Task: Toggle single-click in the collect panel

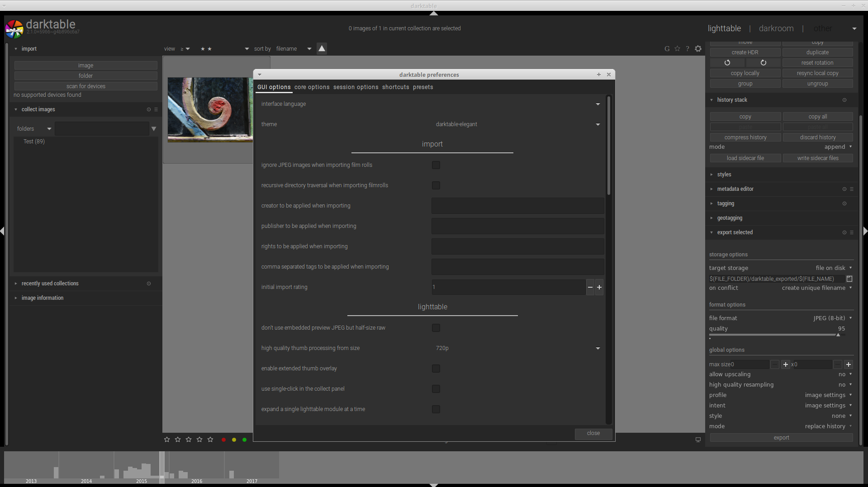Action: pyautogui.click(x=436, y=389)
